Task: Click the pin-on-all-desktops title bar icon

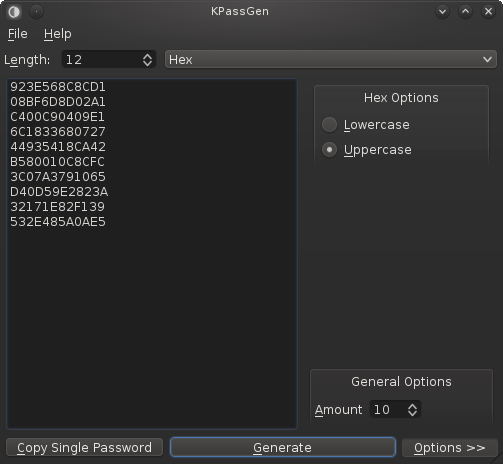Action: [36, 12]
